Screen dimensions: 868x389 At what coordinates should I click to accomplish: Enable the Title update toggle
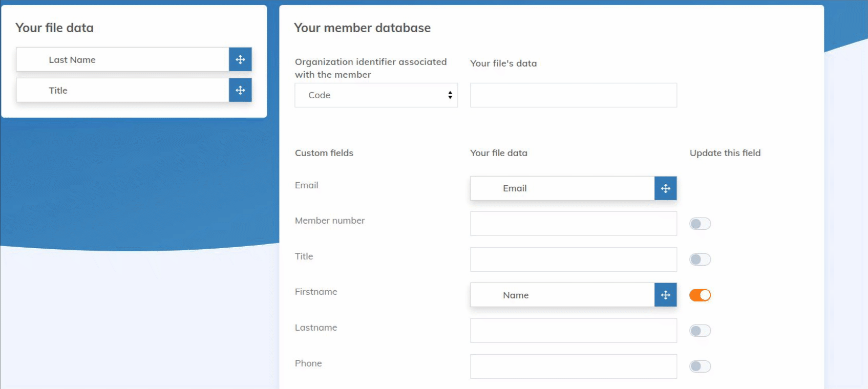tap(700, 260)
